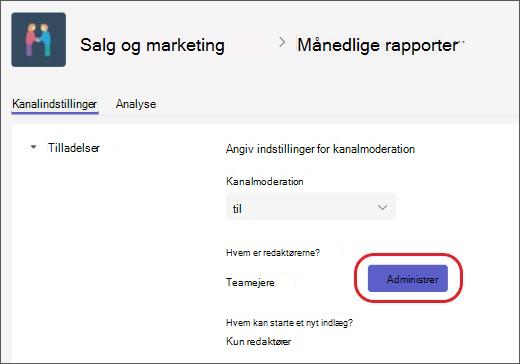Switch to the Analyse tab

pos(136,104)
